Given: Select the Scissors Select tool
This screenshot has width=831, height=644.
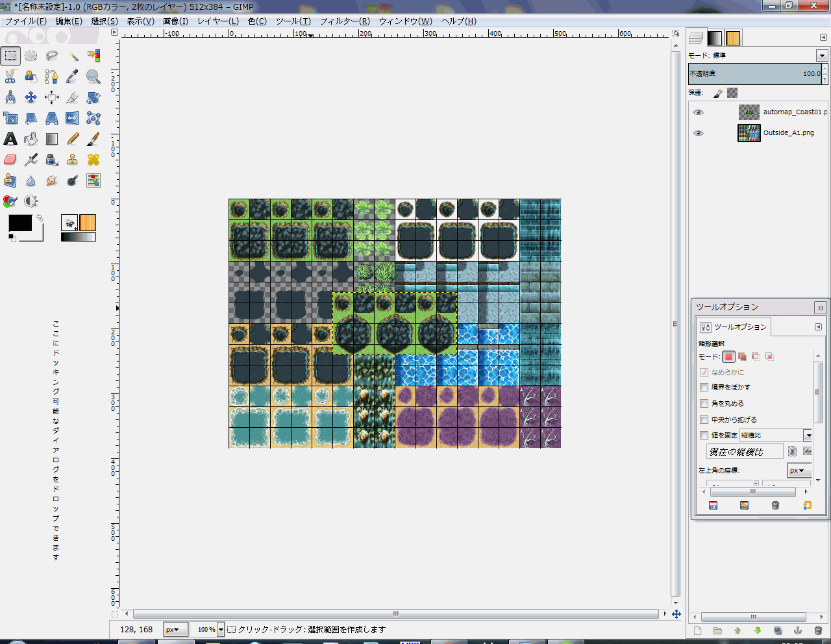Looking at the screenshot, I should point(10,77).
